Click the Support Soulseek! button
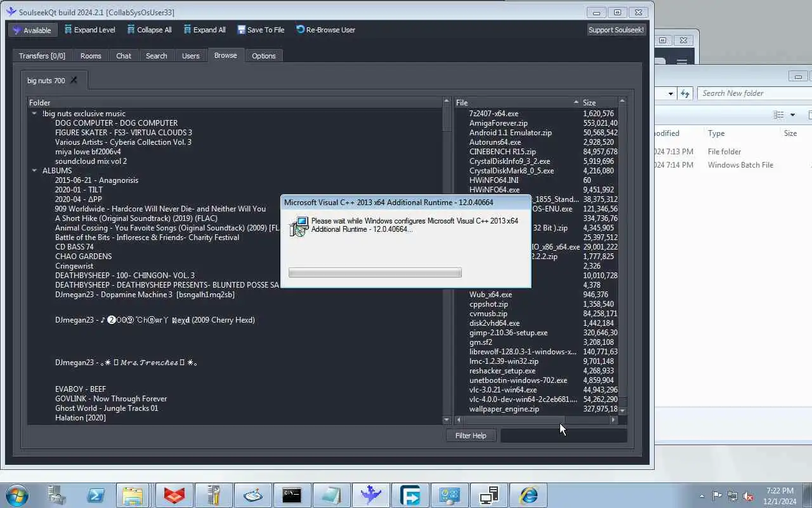This screenshot has width=812, height=508. pyautogui.click(x=616, y=30)
